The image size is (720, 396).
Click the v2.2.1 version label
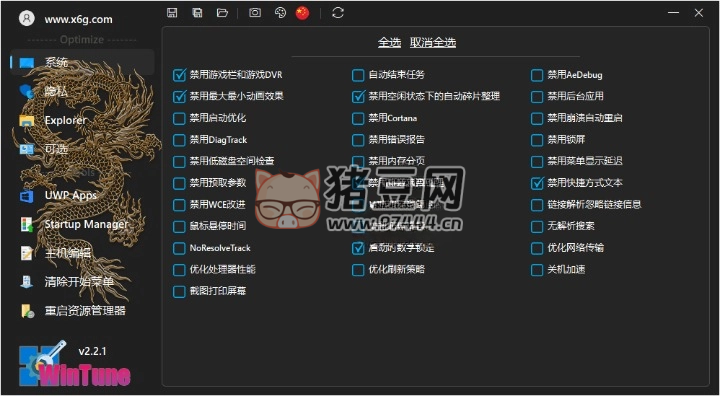[x=92, y=351]
